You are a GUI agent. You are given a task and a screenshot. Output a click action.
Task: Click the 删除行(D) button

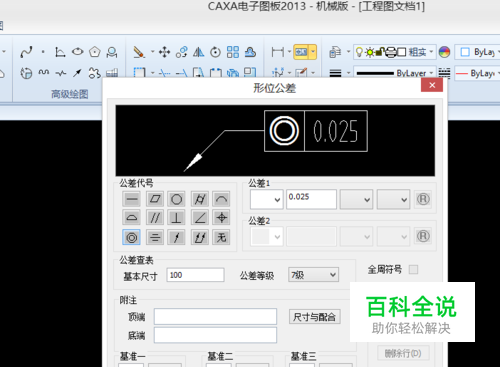403,353
